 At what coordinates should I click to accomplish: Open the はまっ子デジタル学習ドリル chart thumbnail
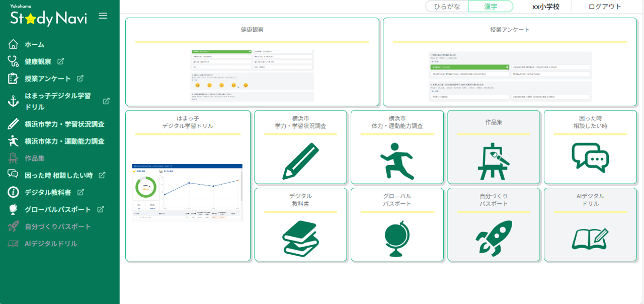pyautogui.click(x=187, y=193)
